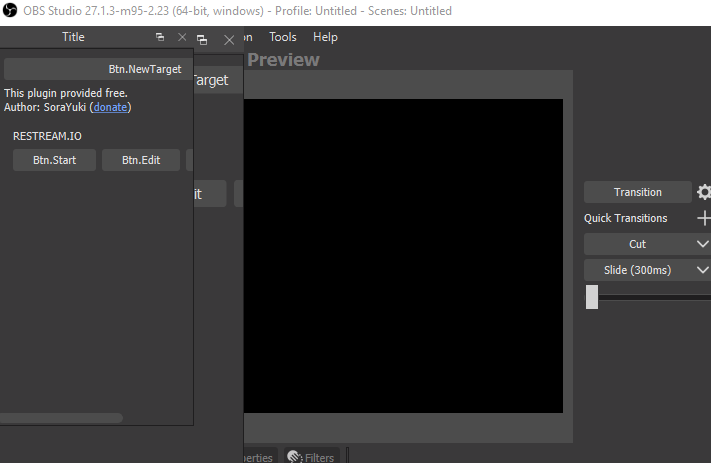The height and width of the screenshot is (463, 711).
Task: Click the Transition button
Action: [637, 192]
